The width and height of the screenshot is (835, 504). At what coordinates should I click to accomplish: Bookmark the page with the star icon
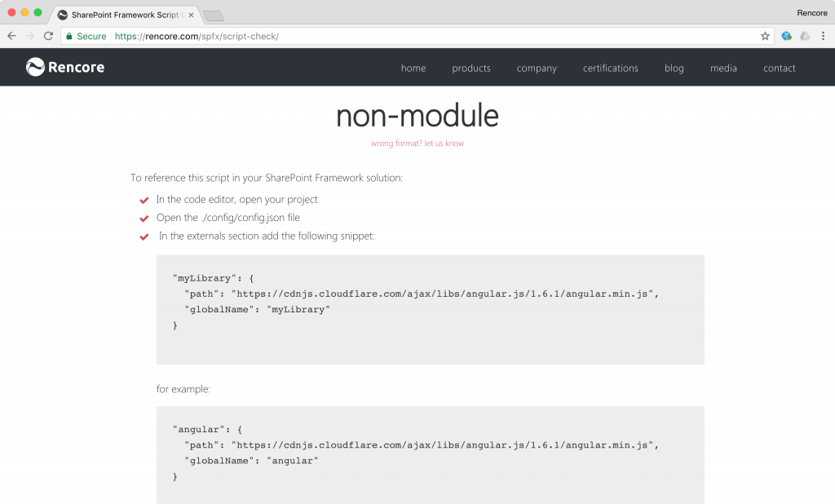click(765, 37)
